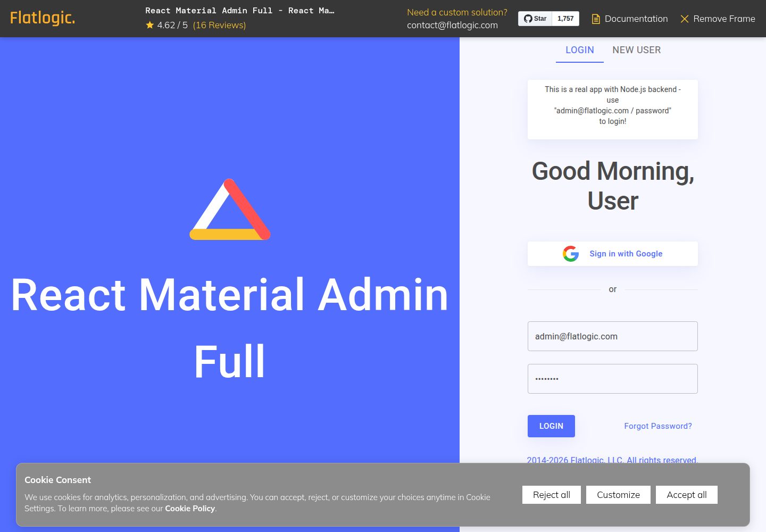
Task: Switch to the NEW USER tab
Action: point(637,50)
